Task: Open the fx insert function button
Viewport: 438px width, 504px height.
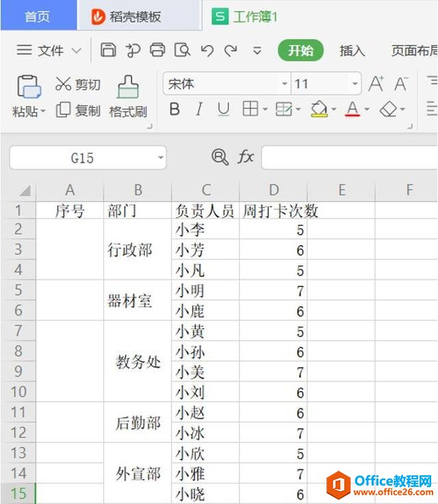Action: pyautogui.click(x=246, y=157)
